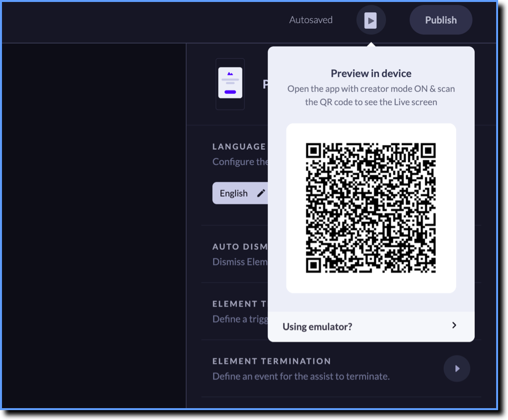The width and height of the screenshot is (508, 420).
Task: Click the LANGUAGE section heading
Action: 239,146
